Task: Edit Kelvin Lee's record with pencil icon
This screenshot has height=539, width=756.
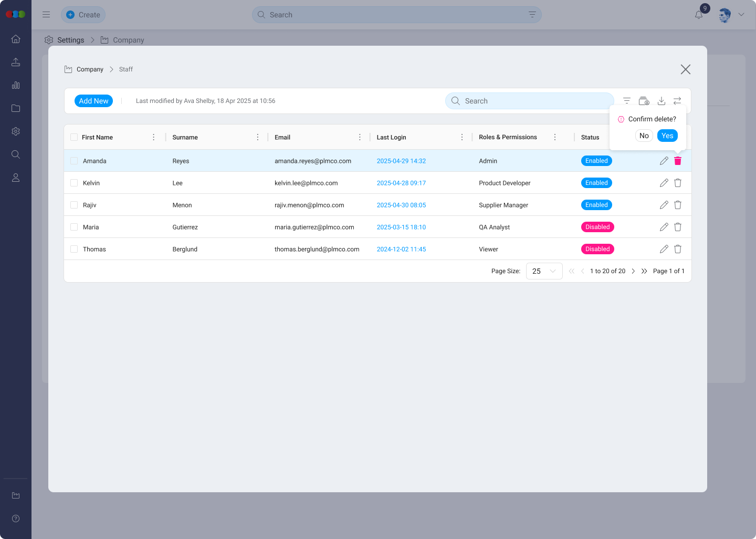Action: 664,183
